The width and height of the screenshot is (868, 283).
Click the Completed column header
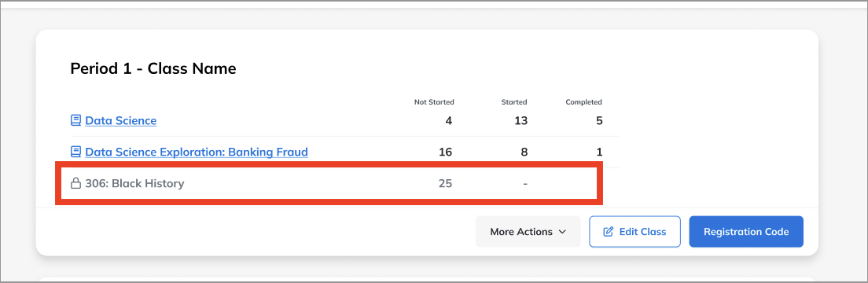pyautogui.click(x=583, y=102)
